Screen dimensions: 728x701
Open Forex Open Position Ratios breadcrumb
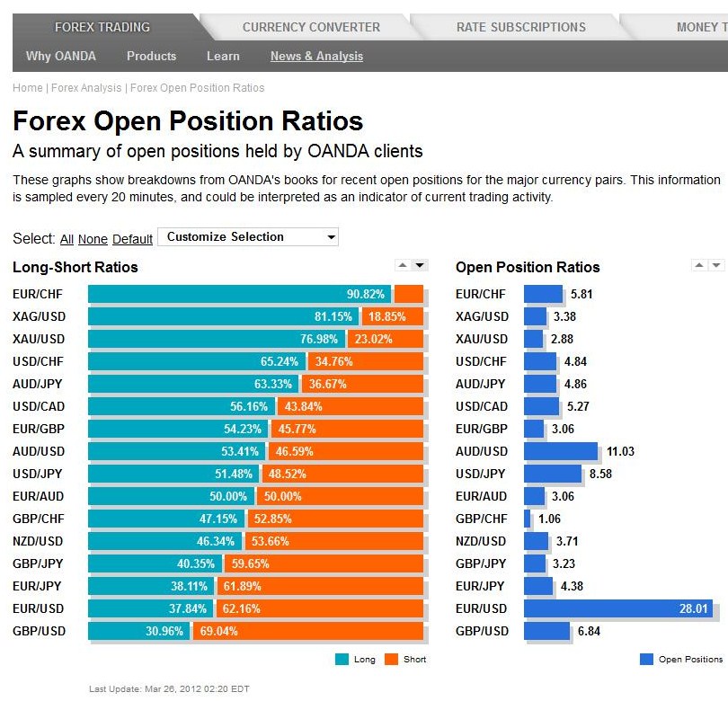198,88
